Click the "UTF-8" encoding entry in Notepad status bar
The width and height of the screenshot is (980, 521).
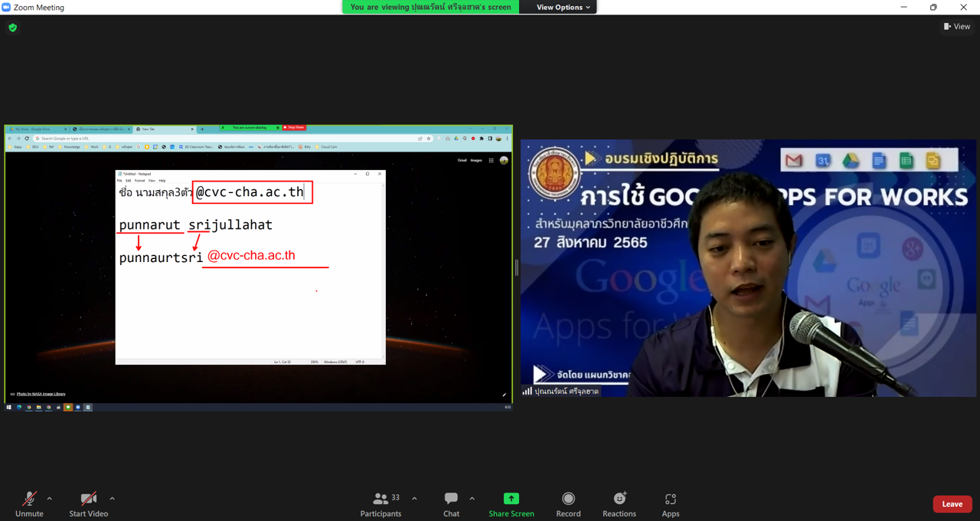tap(359, 362)
